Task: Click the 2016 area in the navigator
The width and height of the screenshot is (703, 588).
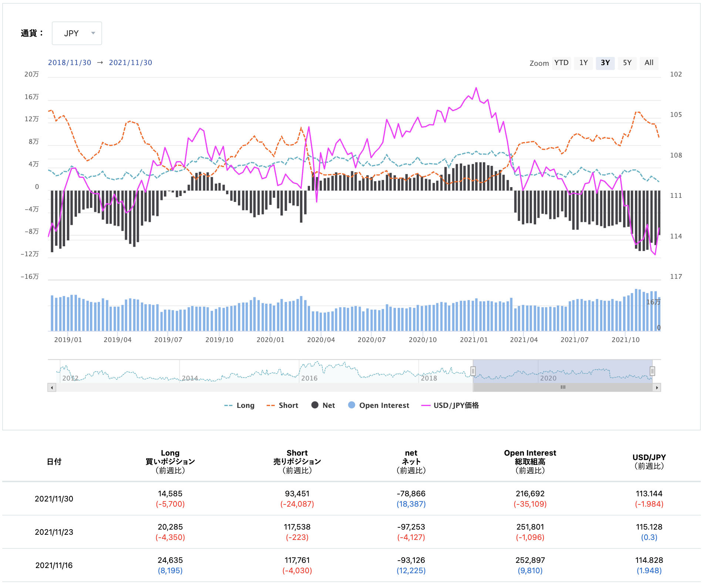Action: click(x=309, y=378)
